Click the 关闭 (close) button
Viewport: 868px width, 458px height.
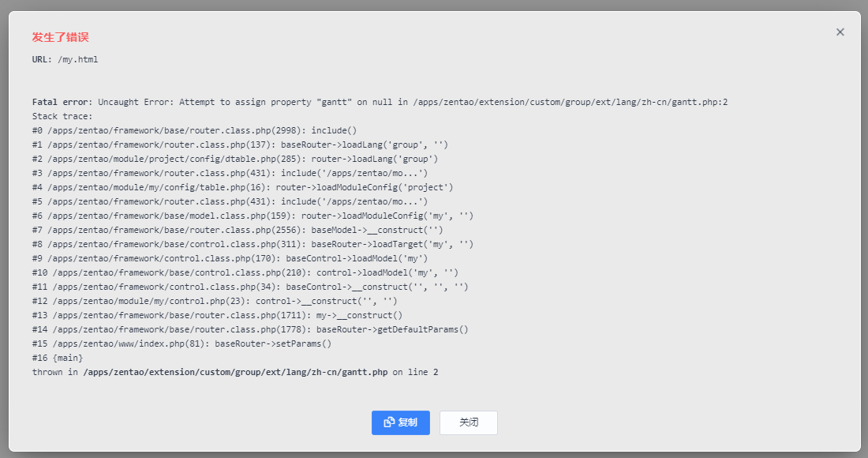[469, 422]
